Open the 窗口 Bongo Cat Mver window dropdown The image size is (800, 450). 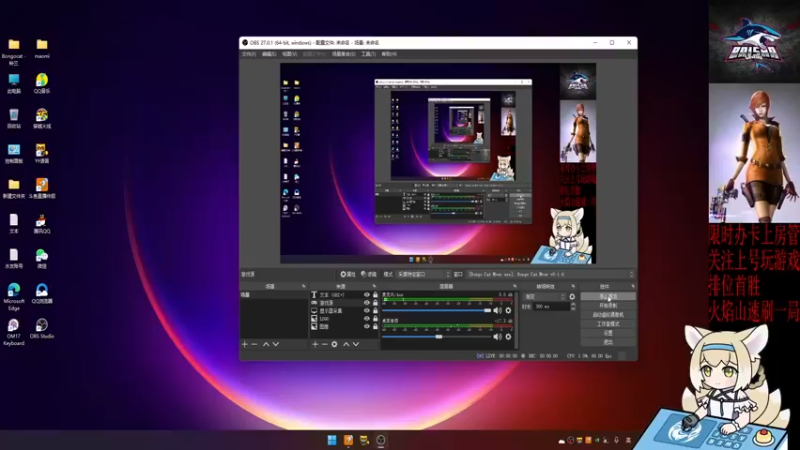pyautogui.click(x=550, y=274)
